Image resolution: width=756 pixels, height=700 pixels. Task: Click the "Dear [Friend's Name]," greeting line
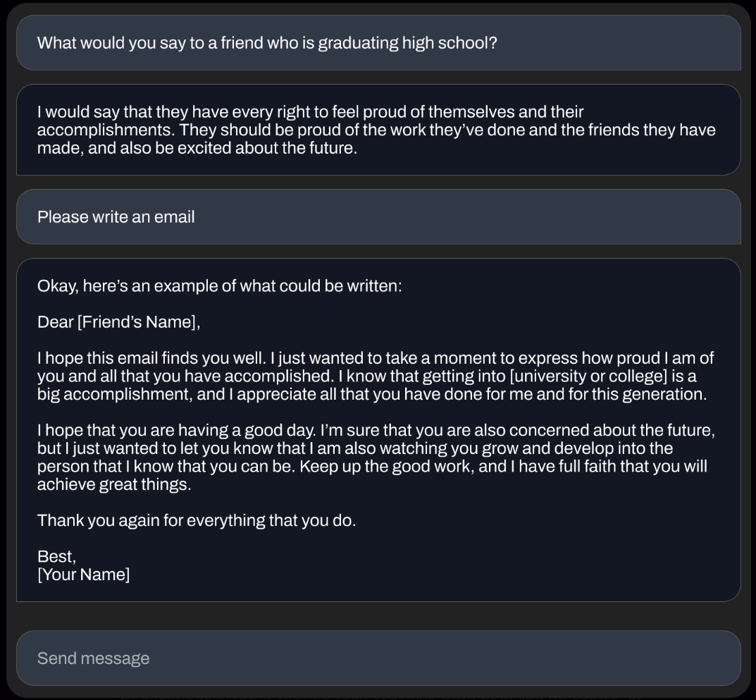point(118,322)
